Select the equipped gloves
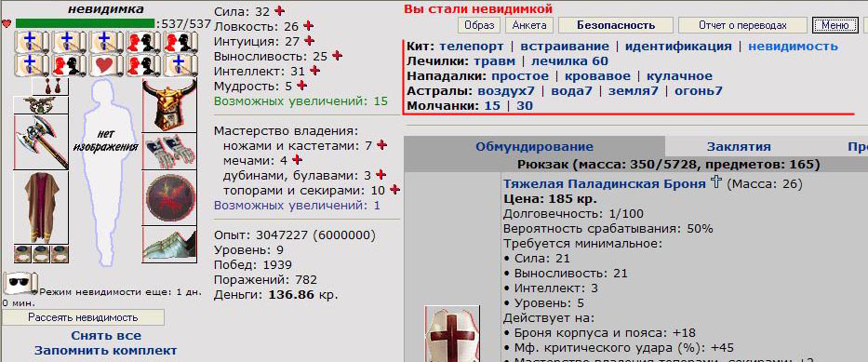The width and height of the screenshot is (868, 362). [169, 151]
